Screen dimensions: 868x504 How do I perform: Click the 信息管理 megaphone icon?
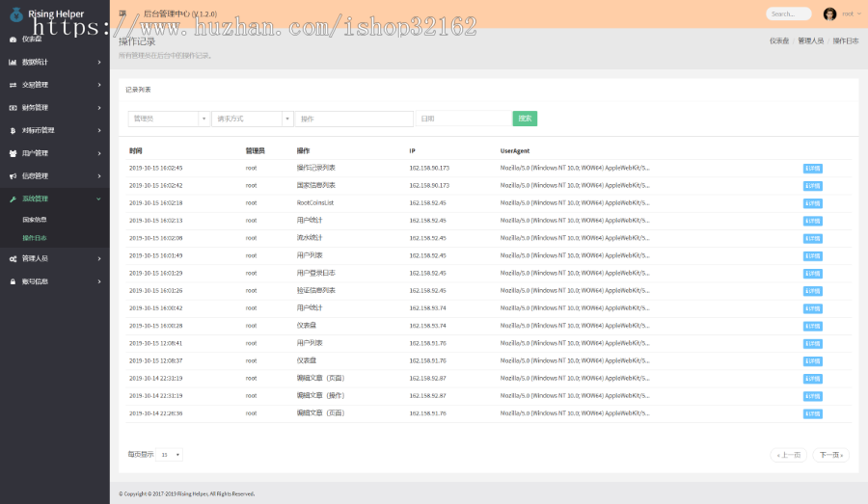coord(13,176)
